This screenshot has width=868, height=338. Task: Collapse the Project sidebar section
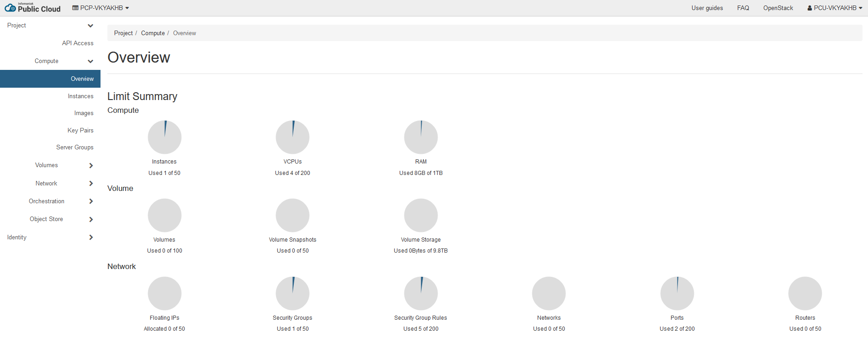[x=50, y=26]
